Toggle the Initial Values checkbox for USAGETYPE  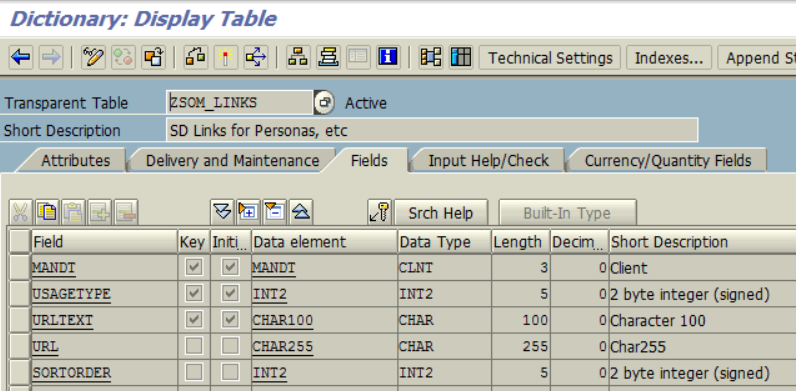pyautogui.click(x=230, y=294)
